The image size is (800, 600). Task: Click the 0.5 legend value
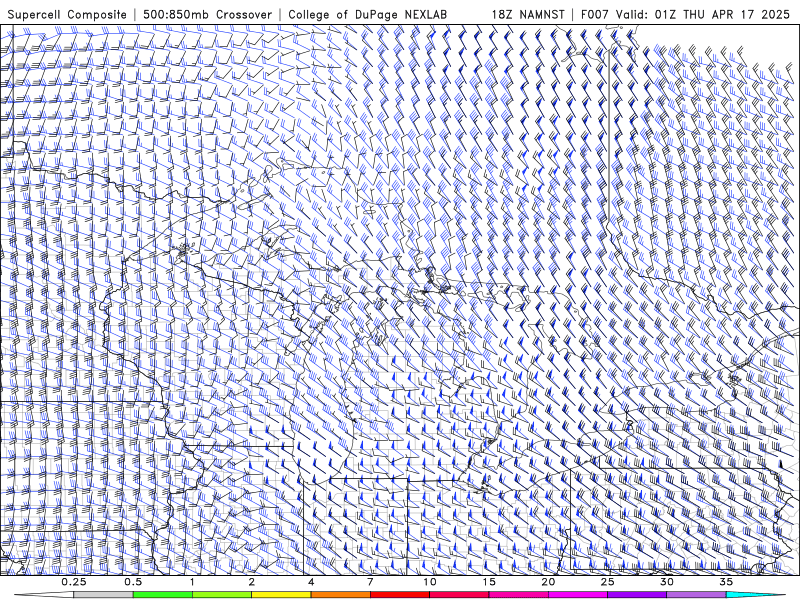tap(133, 582)
